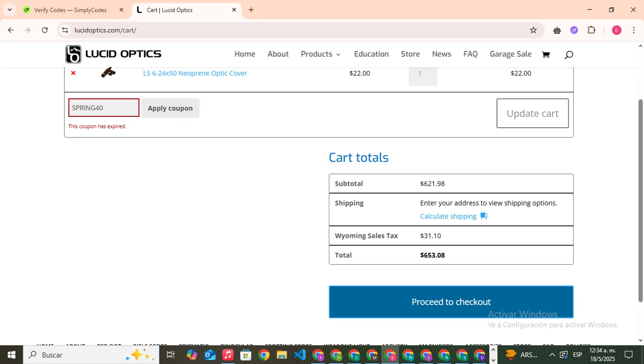
Task: Bookmark this page with the star icon
Action: tap(533, 30)
